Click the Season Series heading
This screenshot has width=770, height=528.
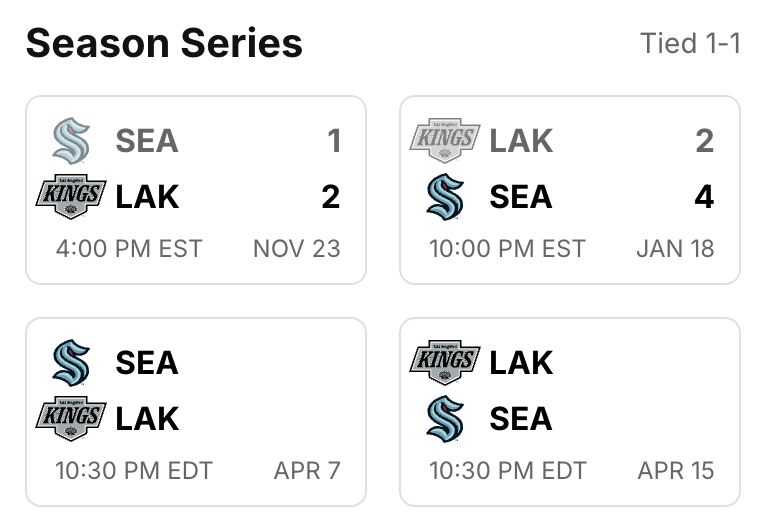point(164,43)
